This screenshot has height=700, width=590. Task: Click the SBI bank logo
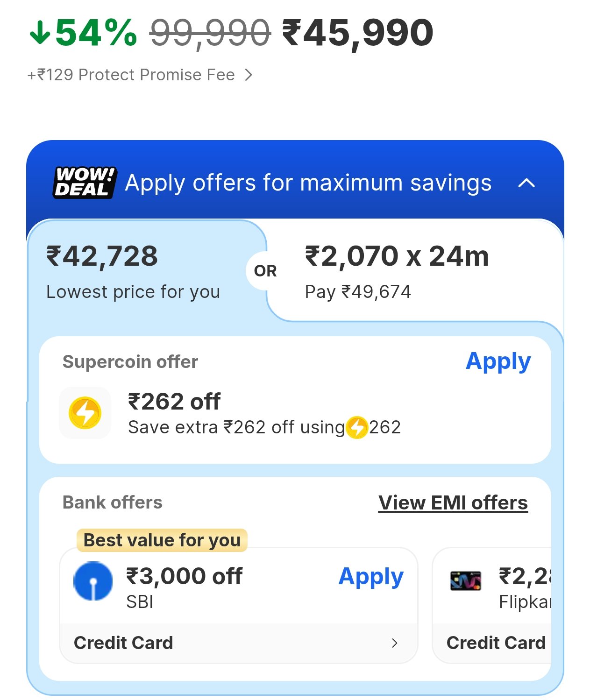point(93,580)
